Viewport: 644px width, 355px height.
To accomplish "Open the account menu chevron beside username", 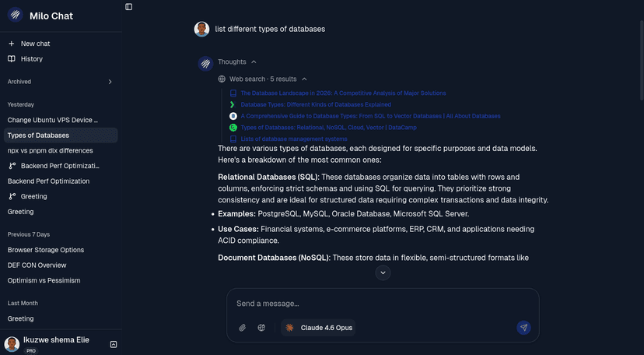I will [x=114, y=343].
